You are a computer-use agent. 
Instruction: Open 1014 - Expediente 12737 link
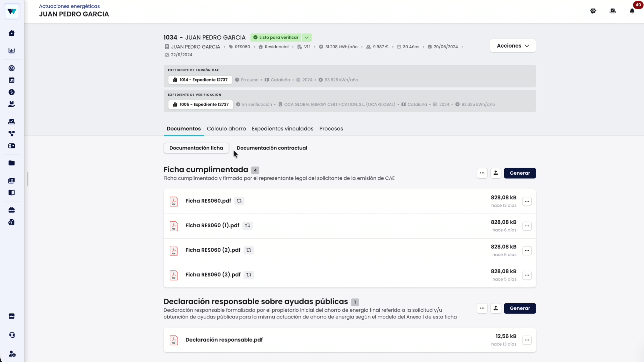click(200, 80)
